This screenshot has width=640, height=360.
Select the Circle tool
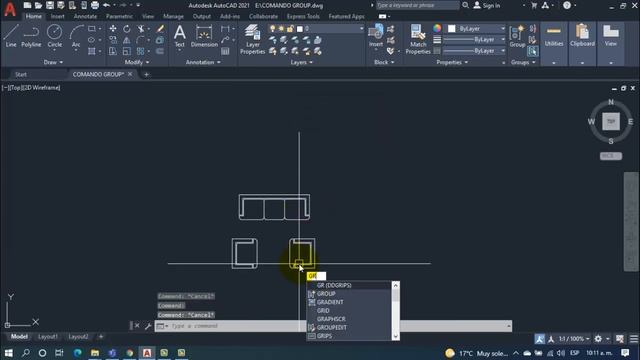[54, 36]
